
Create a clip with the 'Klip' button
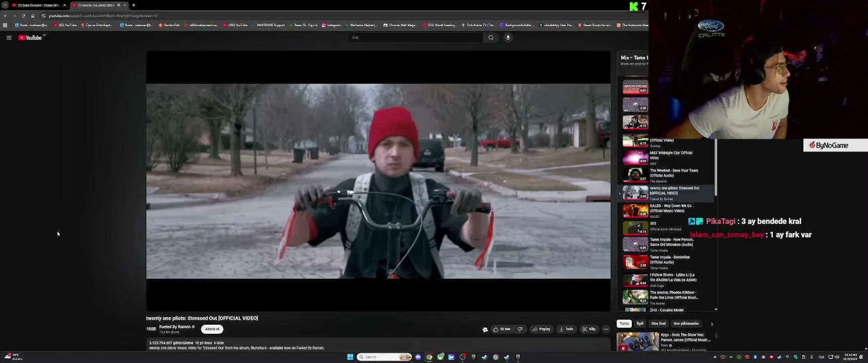pyautogui.click(x=589, y=329)
